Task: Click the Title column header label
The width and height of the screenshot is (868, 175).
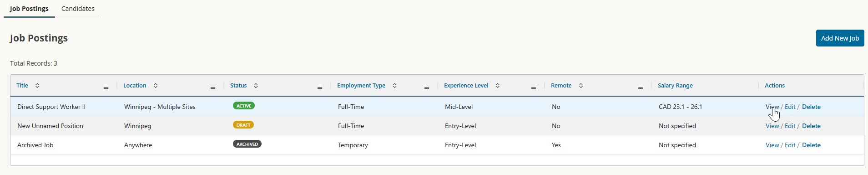Action: click(x=22, y=86)
